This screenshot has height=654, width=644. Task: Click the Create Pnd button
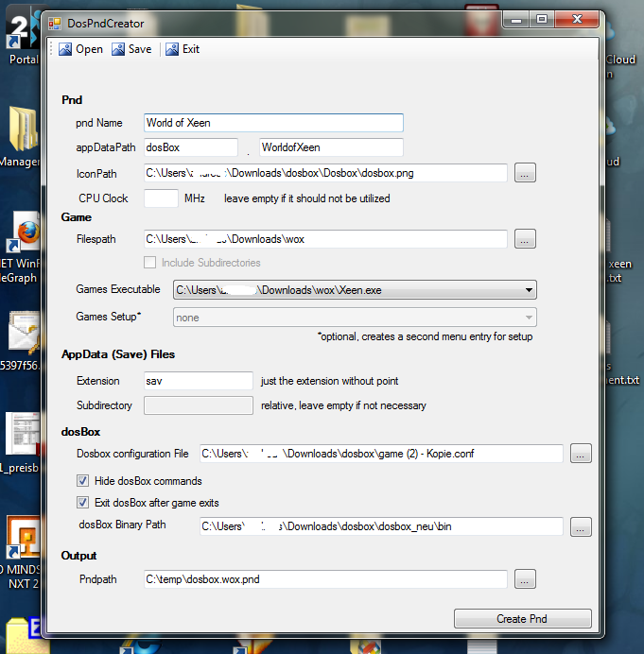tap(522, 619)
